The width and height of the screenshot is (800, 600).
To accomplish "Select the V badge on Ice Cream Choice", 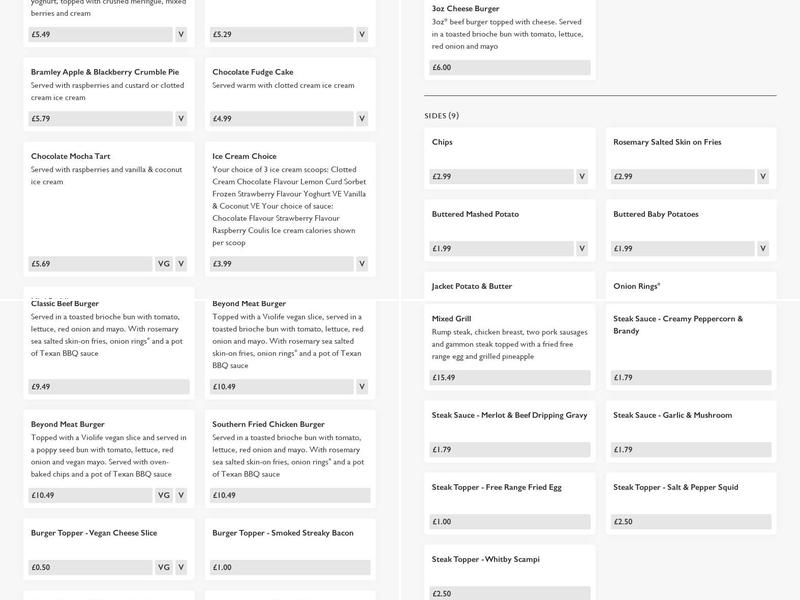I will (x=362, y=264).
